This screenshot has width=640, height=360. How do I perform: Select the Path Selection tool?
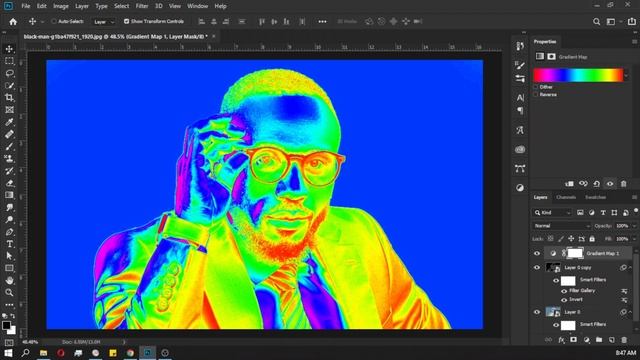pos(9,256)
